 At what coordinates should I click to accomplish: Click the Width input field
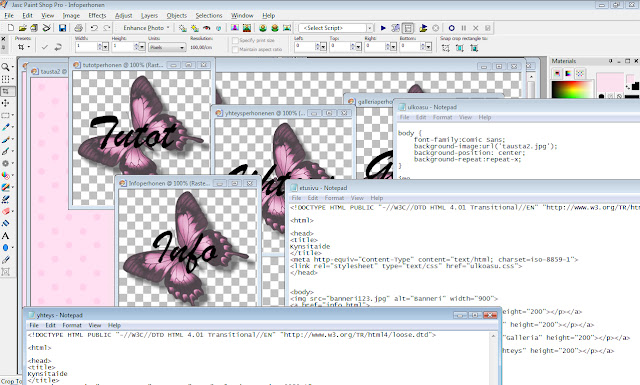point(86,47)
